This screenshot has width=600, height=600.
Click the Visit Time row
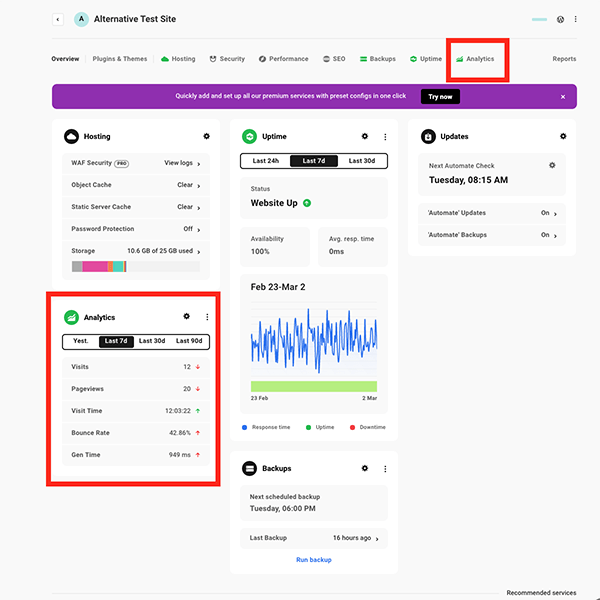coord(136,411)
